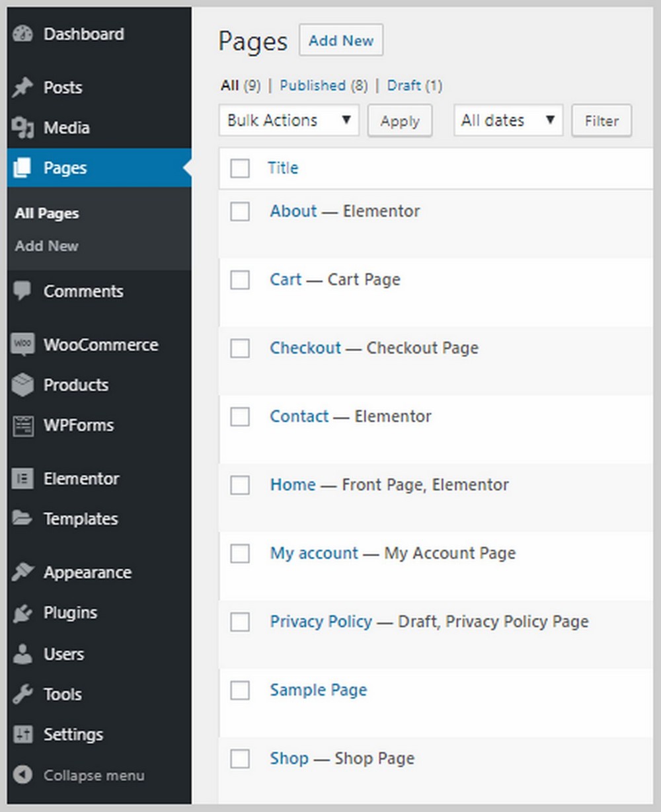Select the Appearance paintbrush icon
Viewport: 661px width, 812px height.
point(22,572)
